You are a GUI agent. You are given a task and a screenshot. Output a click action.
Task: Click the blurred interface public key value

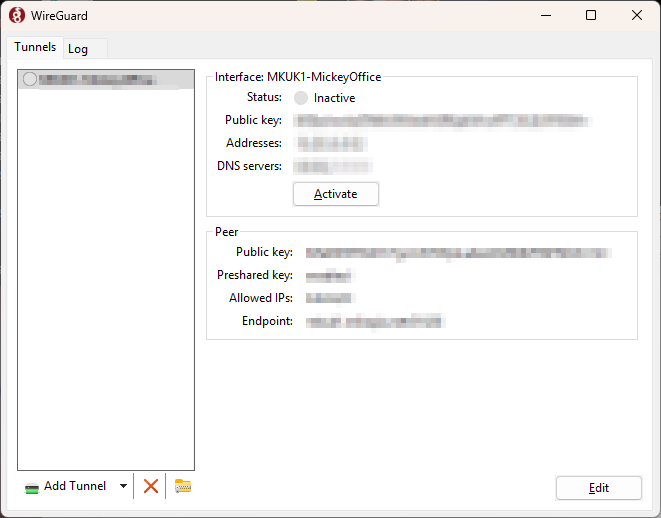tap(443, 121)
